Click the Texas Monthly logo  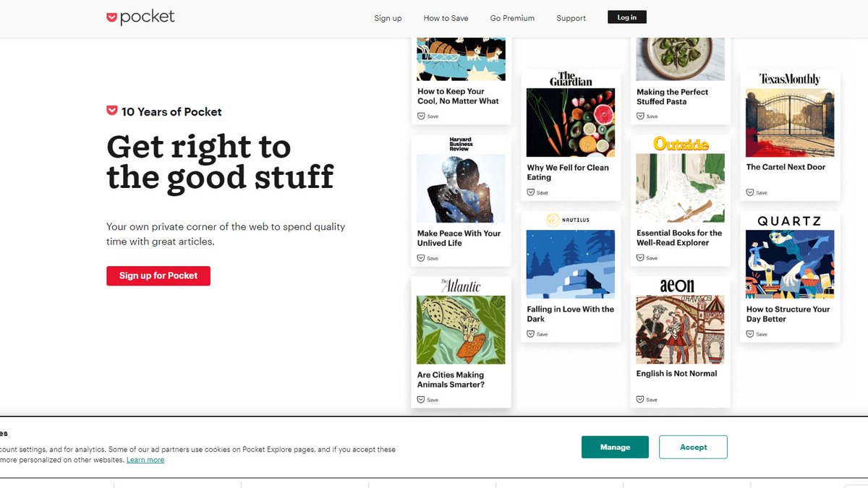tap(790, 79)
